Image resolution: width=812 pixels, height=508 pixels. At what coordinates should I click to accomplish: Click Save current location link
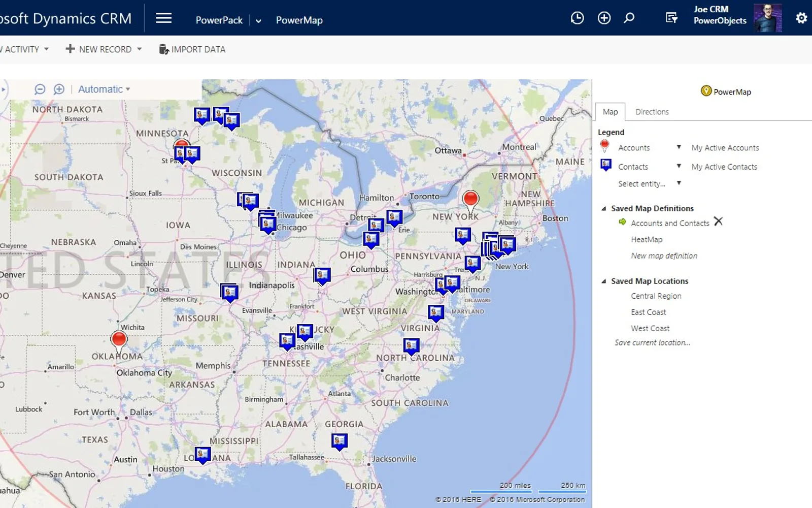click(652, 342)
